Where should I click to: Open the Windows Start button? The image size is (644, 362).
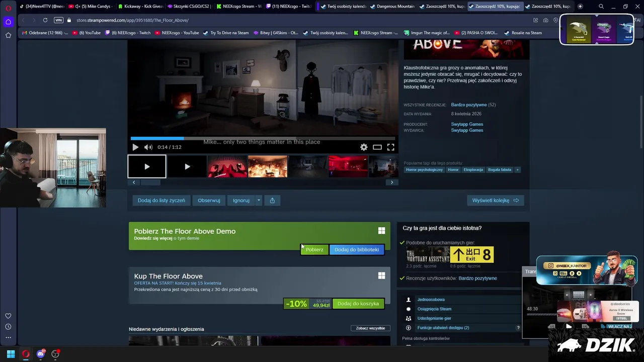click(x=11, y=354)
